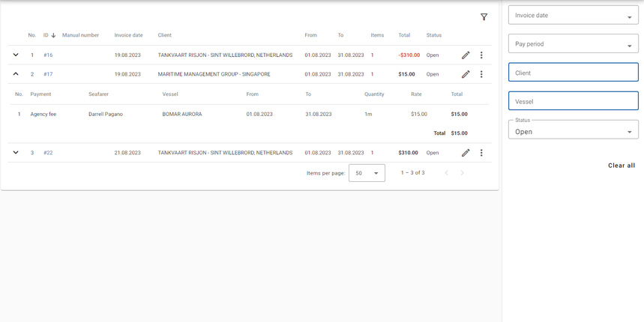Sort by Invoice date column header
Viewport: 644px width, 322px height.
[128, 35]
